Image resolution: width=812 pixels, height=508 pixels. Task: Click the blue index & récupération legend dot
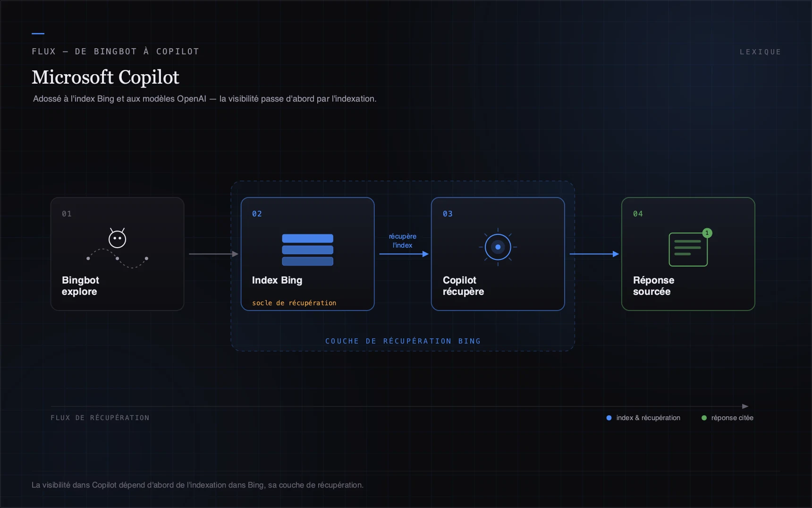tap(609, 418)
